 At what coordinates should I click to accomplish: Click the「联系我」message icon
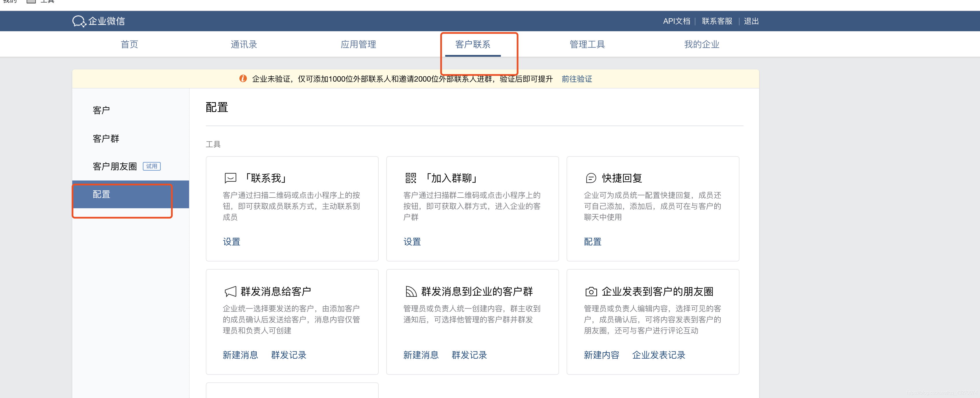230,178
